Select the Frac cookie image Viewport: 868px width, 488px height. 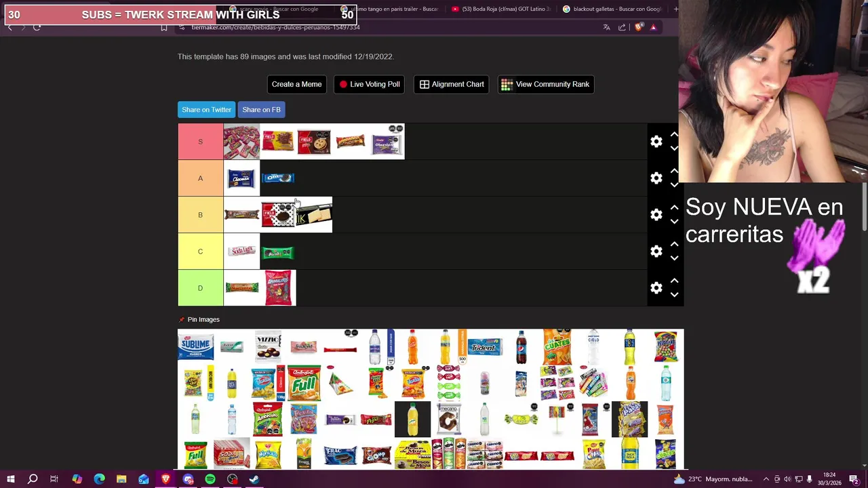click(340, 454)
